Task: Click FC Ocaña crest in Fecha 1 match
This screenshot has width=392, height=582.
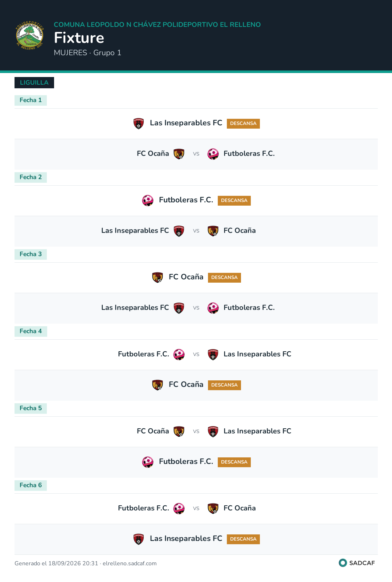Action: coord(179,154)
